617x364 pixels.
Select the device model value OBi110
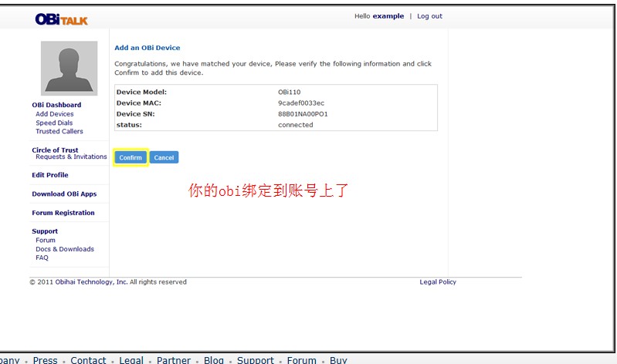pos(290,92)
